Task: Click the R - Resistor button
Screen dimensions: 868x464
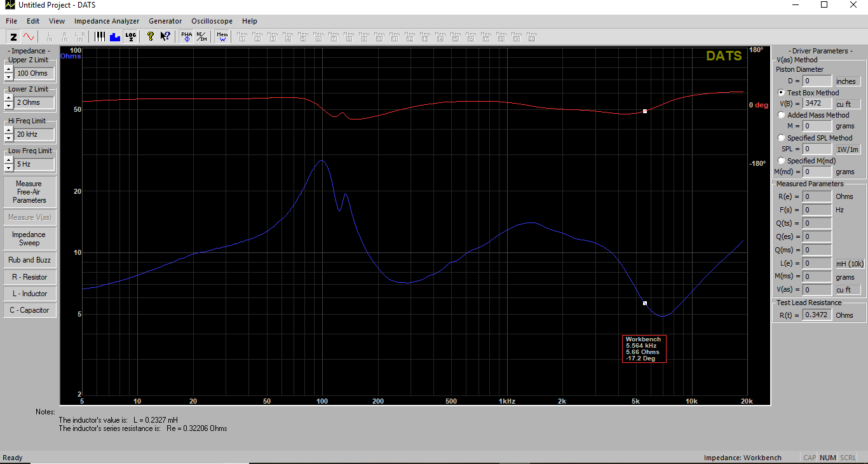Action: click(29, 277)
